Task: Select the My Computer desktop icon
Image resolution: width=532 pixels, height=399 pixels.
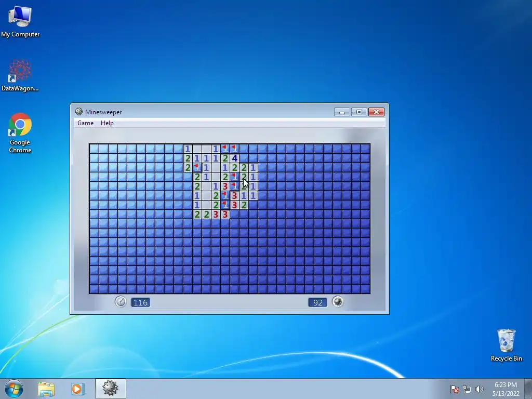Action: pos(20,21)
